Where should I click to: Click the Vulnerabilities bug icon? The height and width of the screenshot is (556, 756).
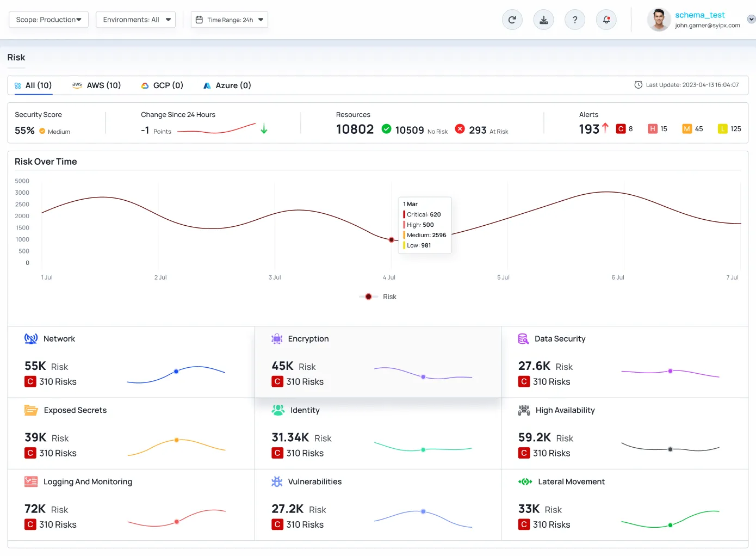tap(277, 482)
